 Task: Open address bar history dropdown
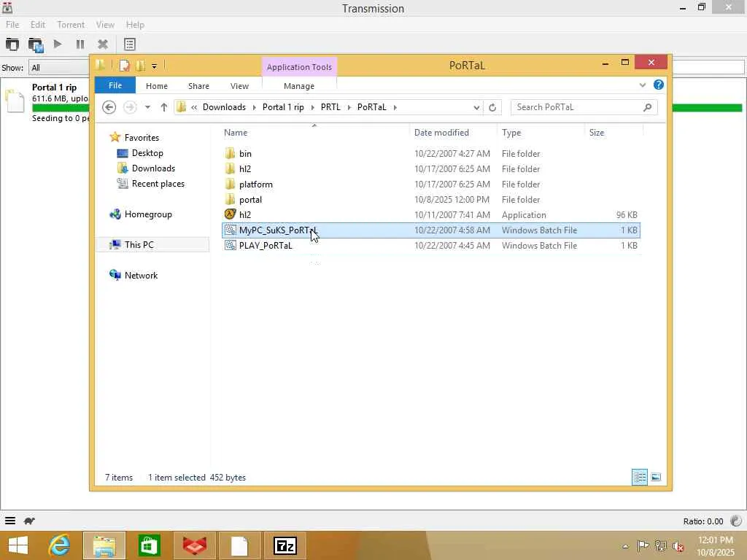click(x=476, y=108)
